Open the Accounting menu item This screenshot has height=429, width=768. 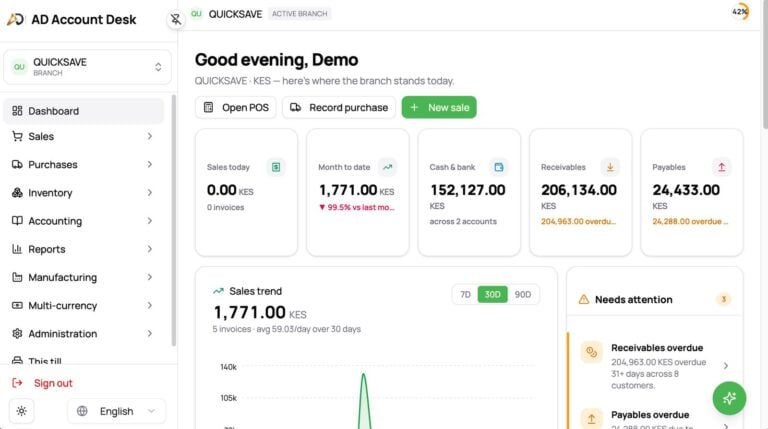83,221
